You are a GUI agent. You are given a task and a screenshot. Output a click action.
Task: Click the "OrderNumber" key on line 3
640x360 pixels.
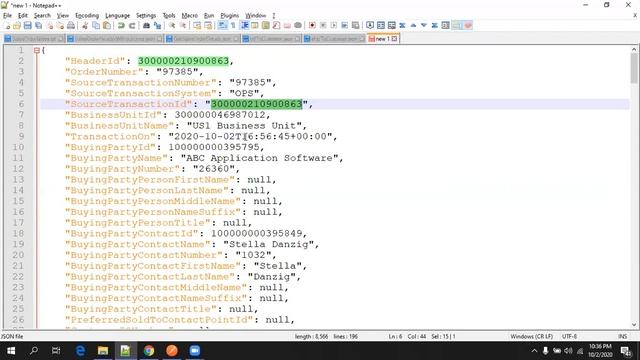click(104, 72)
